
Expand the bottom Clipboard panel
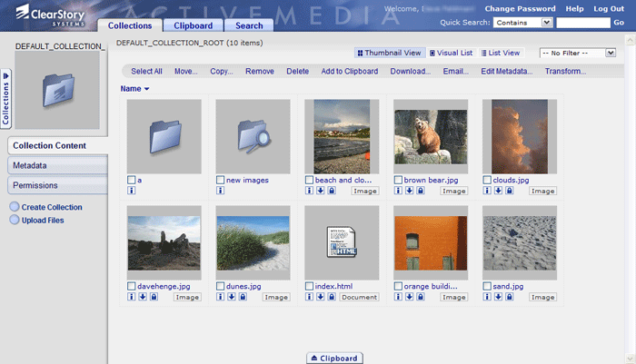335,358
